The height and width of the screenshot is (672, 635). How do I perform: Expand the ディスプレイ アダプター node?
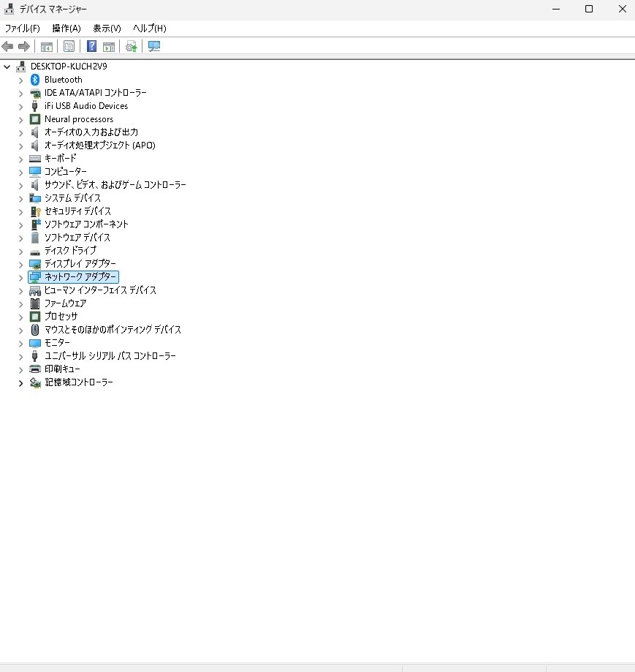click(x=20, y=264)
